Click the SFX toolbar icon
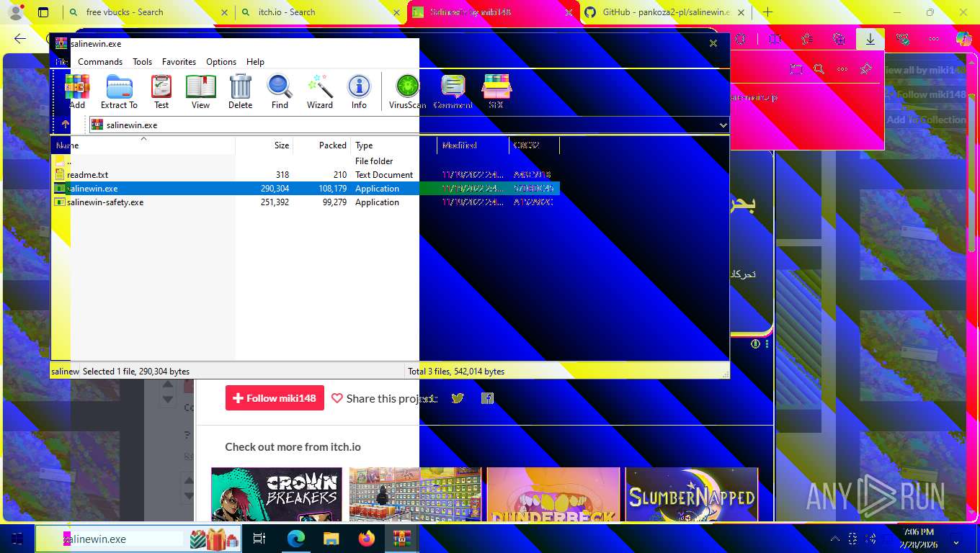This screenshot has height=553, width=980. pos(496,91)
